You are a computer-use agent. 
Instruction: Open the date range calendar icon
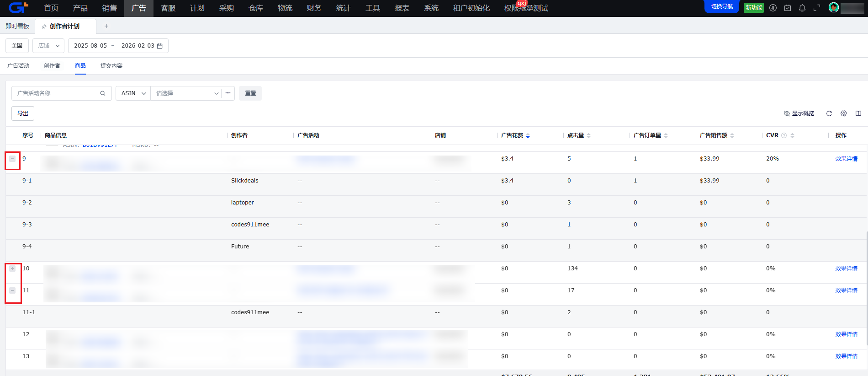(160, 46)
